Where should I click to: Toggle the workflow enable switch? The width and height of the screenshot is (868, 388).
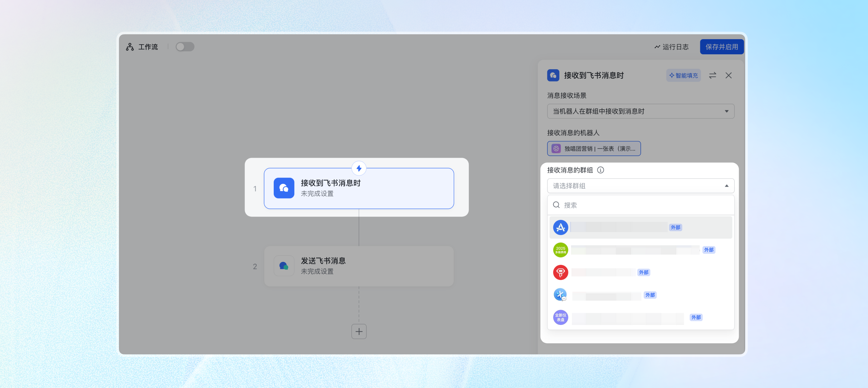185,47
